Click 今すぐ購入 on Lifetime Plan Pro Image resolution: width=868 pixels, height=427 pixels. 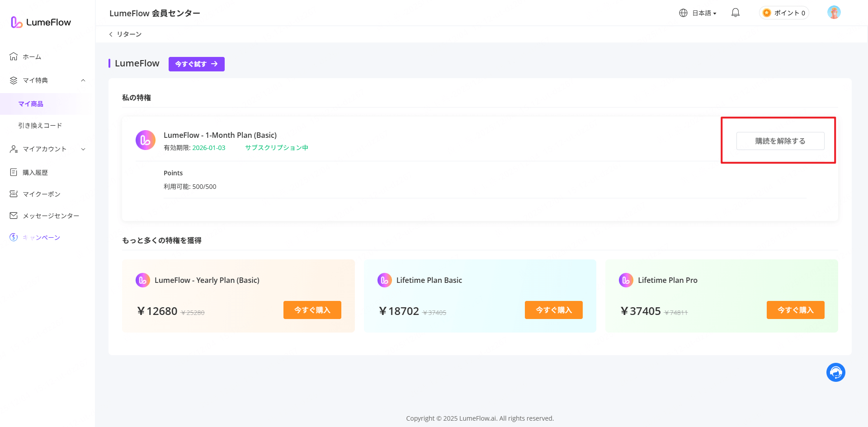point(795,310)
